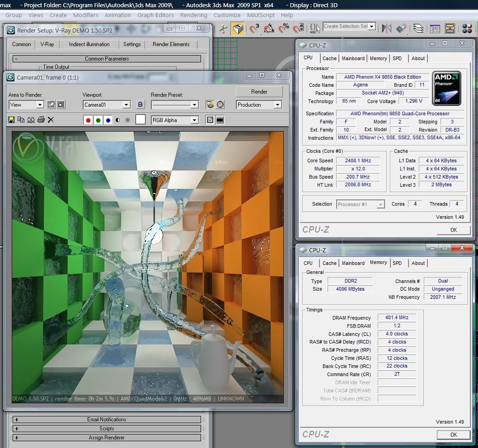Open the Rendering menu

pos(193,15)
